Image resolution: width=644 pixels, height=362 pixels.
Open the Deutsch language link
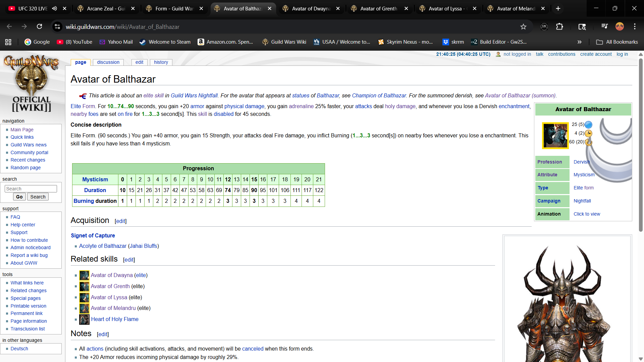(x=19, y=349)
